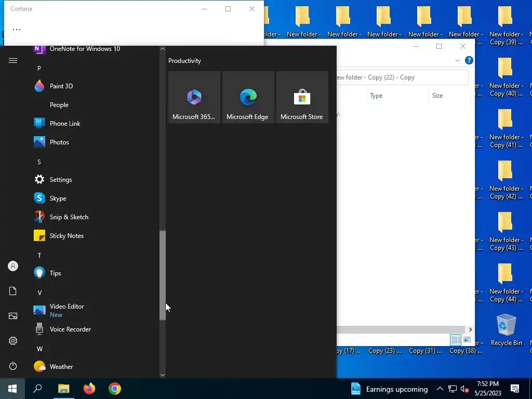Show hidden system tray icons
The height and width of the screenshot is (399, 532).
point(440,389)
